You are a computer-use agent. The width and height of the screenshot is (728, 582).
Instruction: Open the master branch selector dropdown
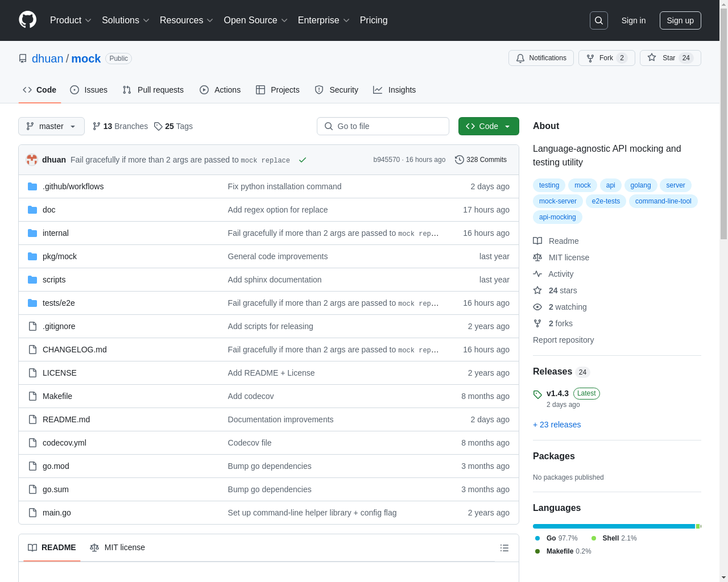(x=51, y=126)
